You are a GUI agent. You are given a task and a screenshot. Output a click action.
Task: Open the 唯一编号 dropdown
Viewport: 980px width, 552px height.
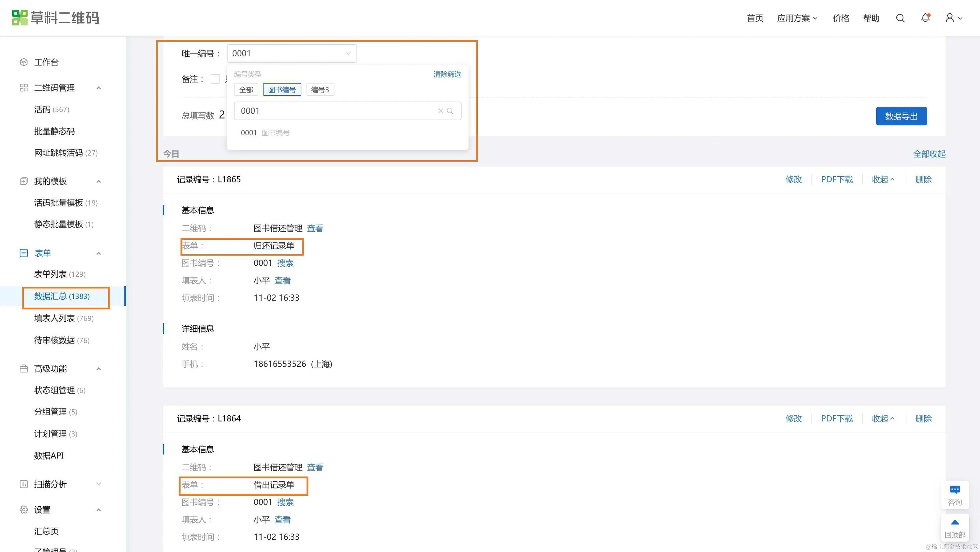291,53
